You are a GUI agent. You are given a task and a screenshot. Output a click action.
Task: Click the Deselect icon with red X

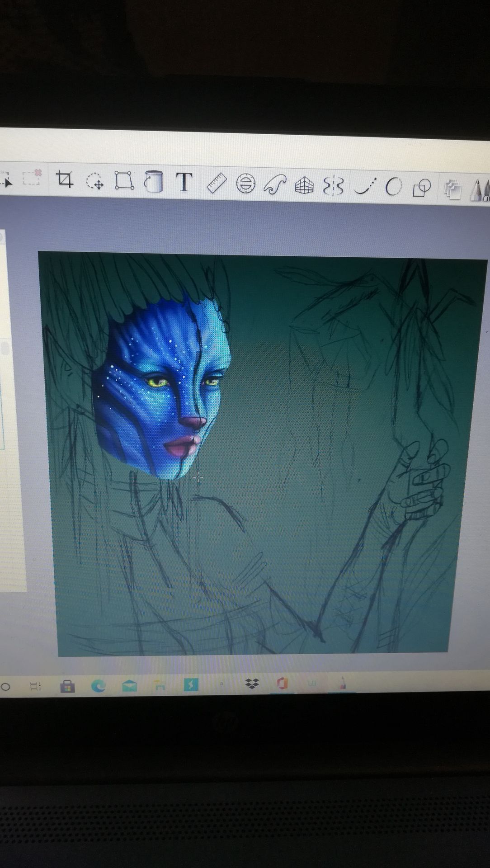(32, 177)
